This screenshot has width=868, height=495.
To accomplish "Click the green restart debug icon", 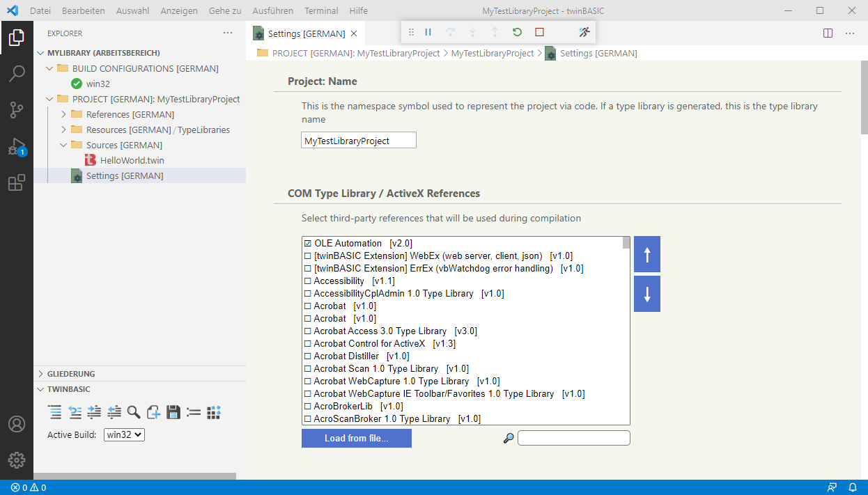I will point(517,32).
